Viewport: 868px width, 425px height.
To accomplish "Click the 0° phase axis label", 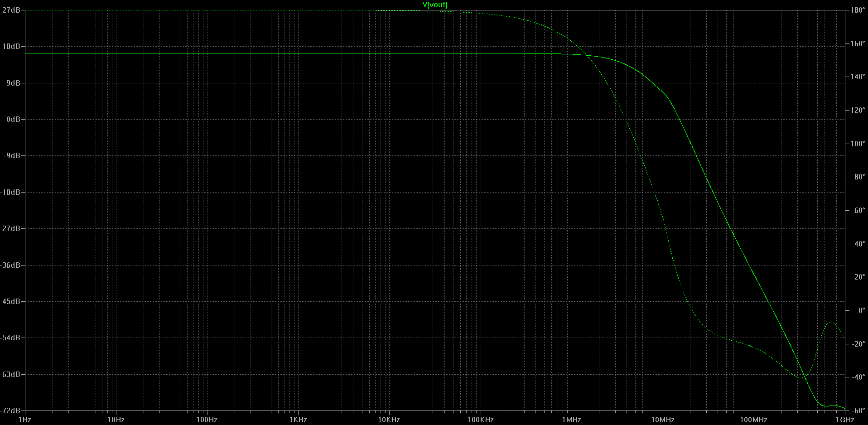I will [x=861, y=310].
